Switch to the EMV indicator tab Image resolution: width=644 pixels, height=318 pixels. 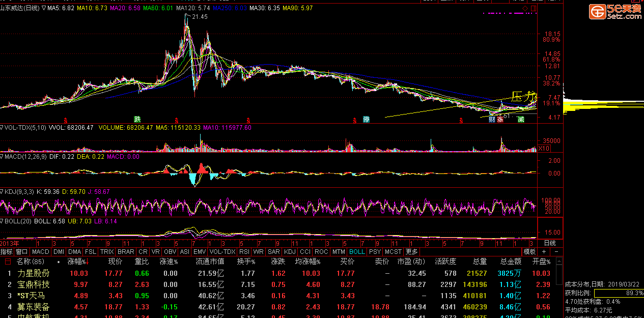point(200,251)
